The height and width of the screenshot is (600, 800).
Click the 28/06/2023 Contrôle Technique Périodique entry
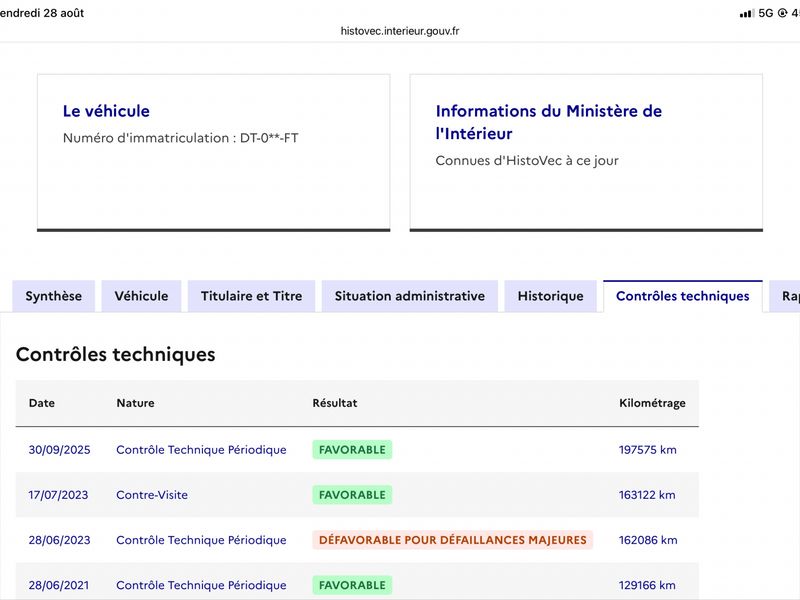point(201,540)
